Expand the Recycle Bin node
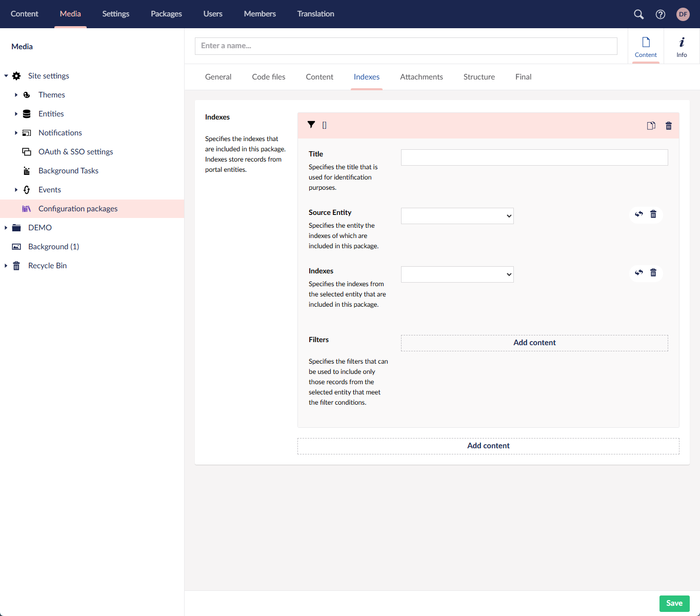 (x=6, y=266)
